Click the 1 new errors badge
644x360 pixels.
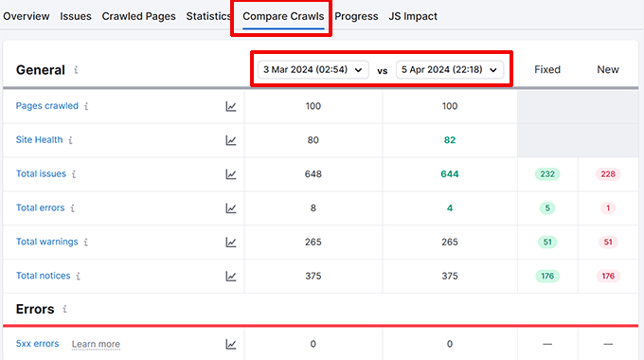coord(608,208)
